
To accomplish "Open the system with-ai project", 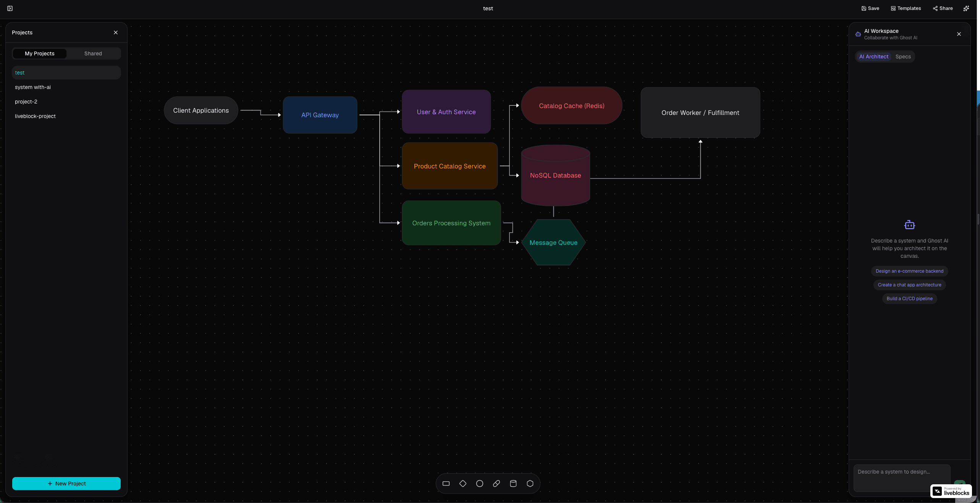I will pos(66,87).
